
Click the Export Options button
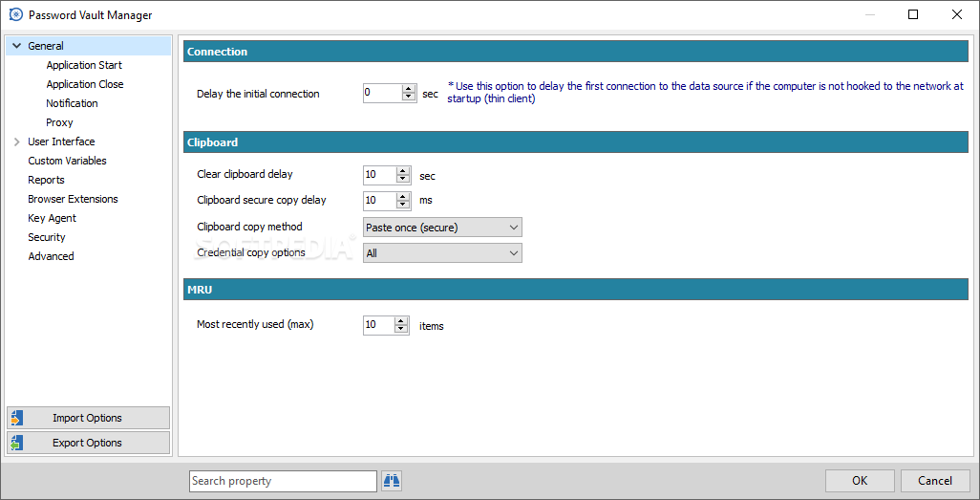tap(88, 443)
